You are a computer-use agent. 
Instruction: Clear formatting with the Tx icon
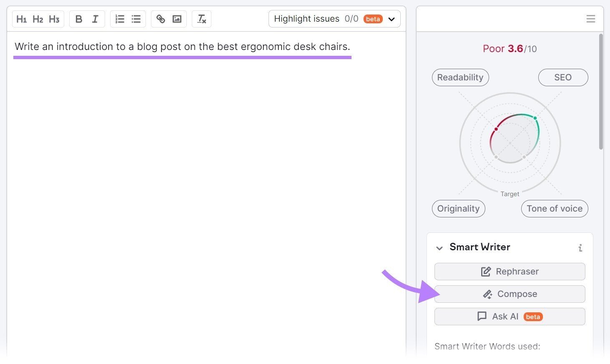[x=201, y=19]
